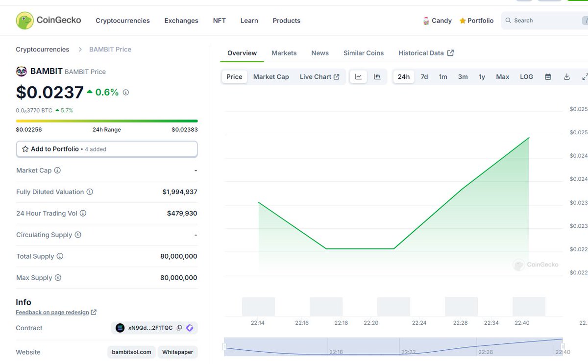Copy the contract address icon
Image resolution: width=588 pixels, height=364 pixels.
point(179,328)
